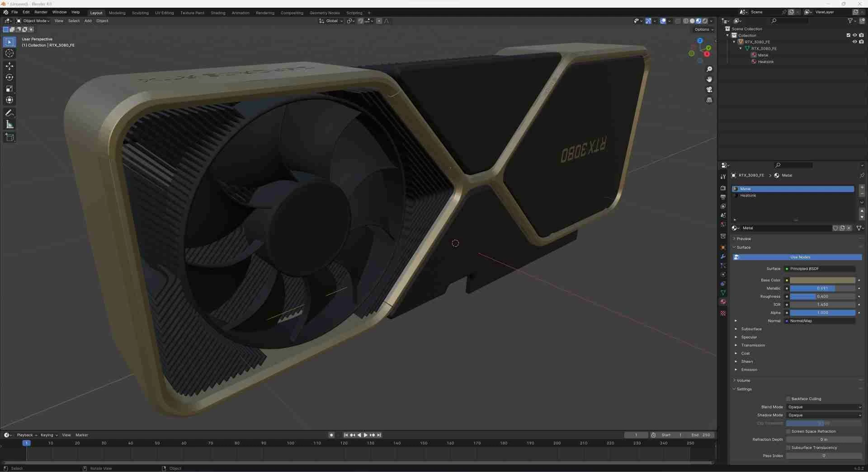
Task: Open the Object Data mesh properties tab
Action: [x=723, y=293]
